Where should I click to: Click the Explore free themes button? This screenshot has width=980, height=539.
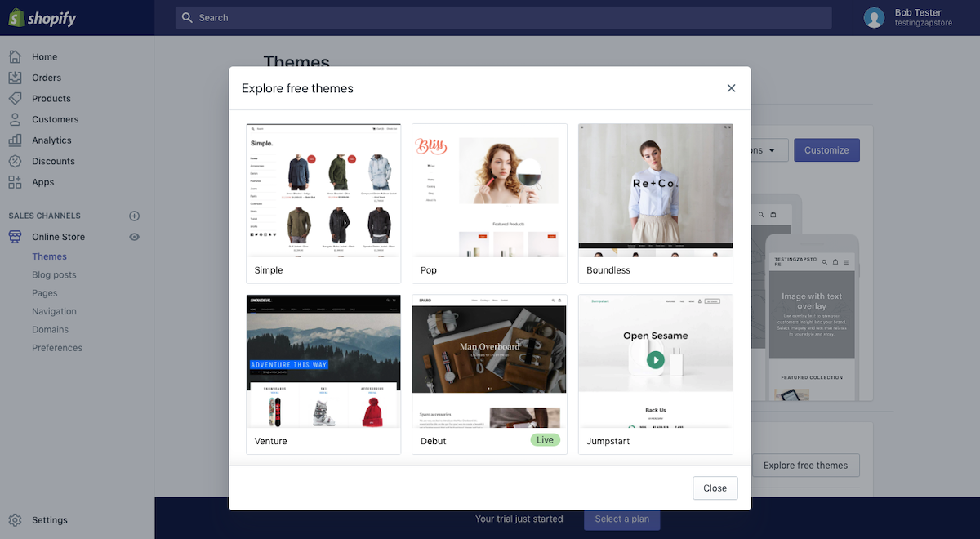(805, 465)
